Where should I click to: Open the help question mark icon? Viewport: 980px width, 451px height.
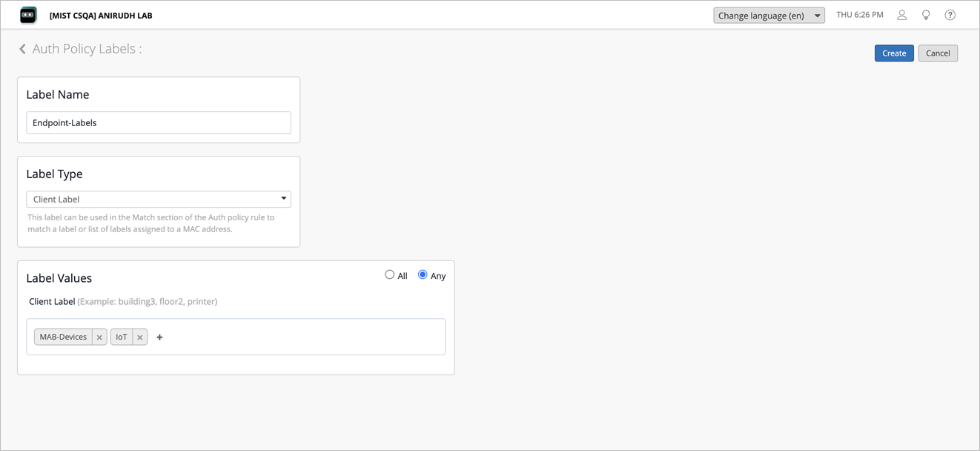(950, 15)
